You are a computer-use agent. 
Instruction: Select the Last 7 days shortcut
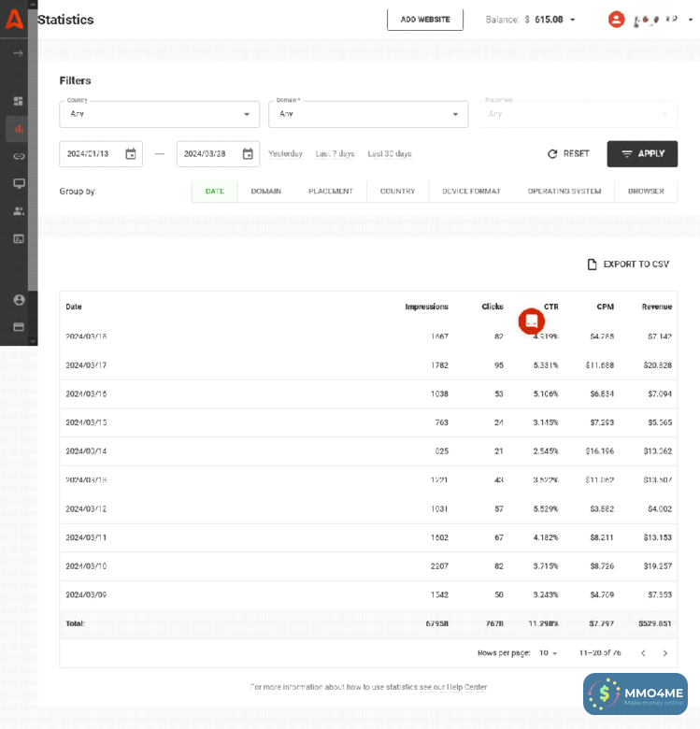pyautogui.click(x=335, y=154)
